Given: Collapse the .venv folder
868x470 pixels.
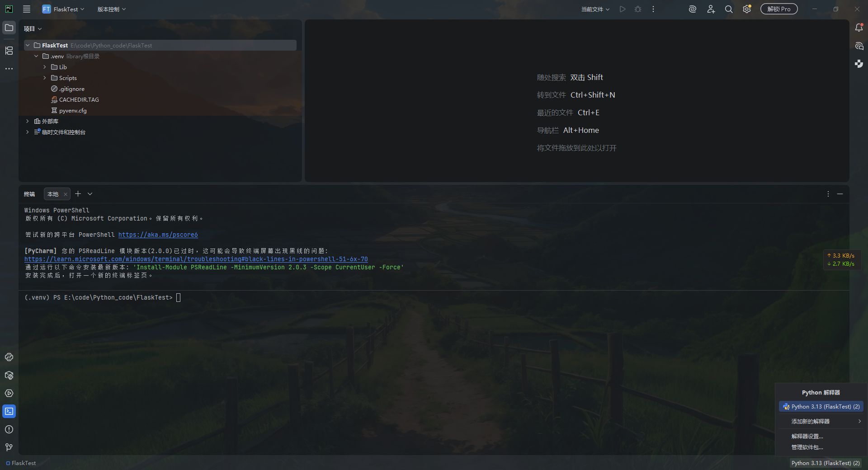Looking at the screenshot, I should tap(36, 56).
